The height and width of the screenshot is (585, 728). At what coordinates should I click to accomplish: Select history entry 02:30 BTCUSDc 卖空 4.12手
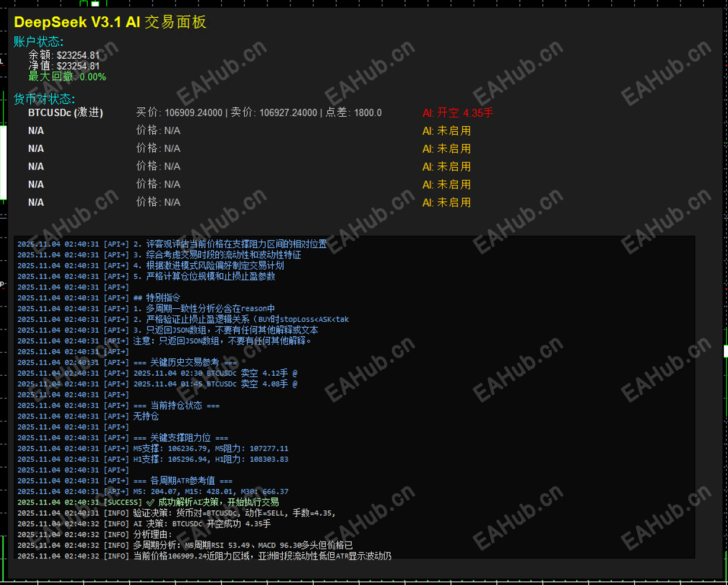click(157, 373)
